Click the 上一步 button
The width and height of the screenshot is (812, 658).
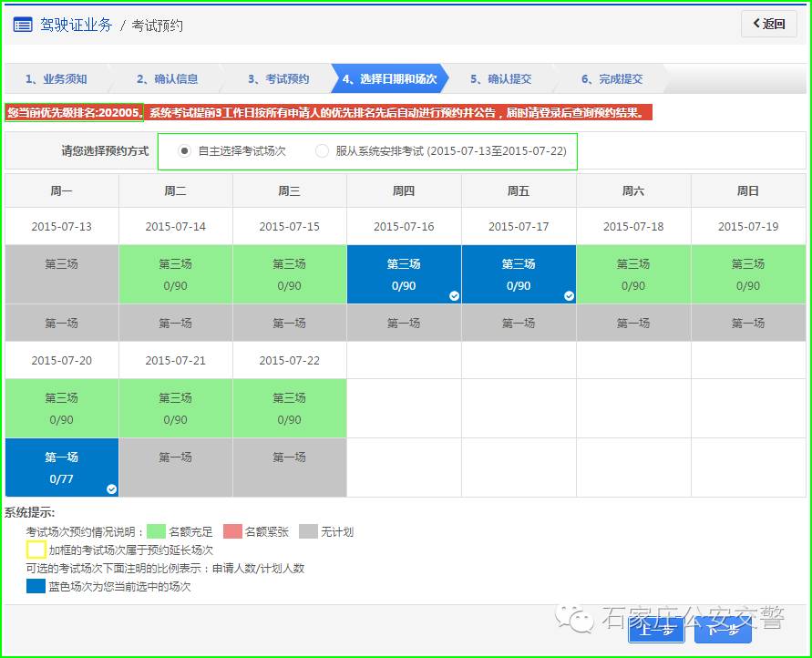[656, 630]
